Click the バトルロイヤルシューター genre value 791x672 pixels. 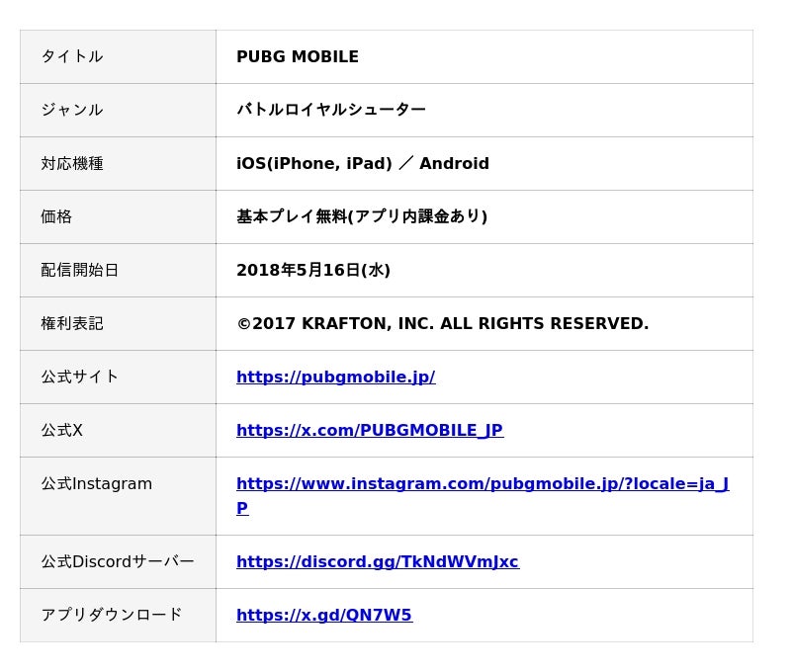330,110
